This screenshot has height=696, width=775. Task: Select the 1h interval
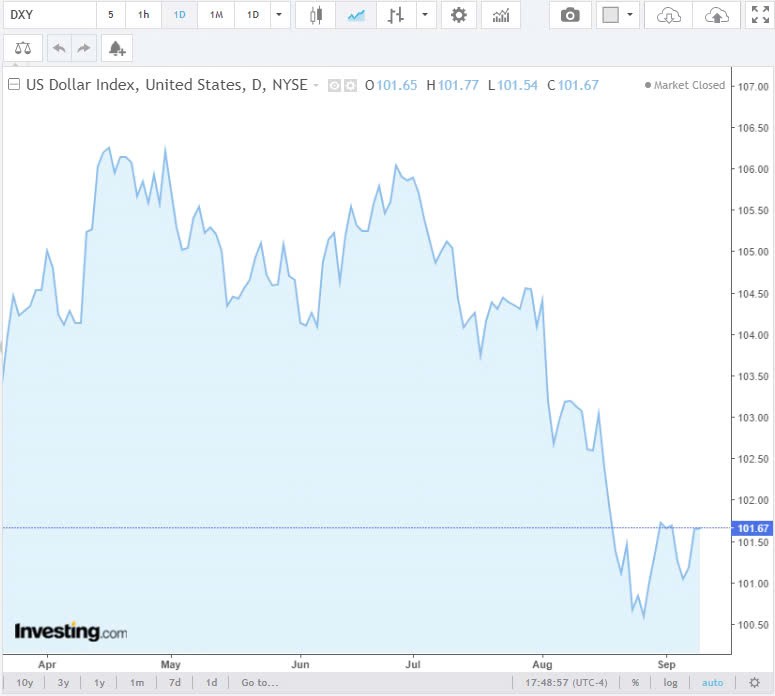pos(143,15)
